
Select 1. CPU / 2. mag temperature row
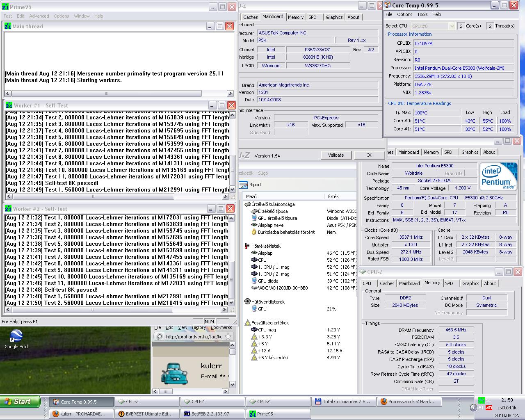pyautogui.click(x=299, y=274)
